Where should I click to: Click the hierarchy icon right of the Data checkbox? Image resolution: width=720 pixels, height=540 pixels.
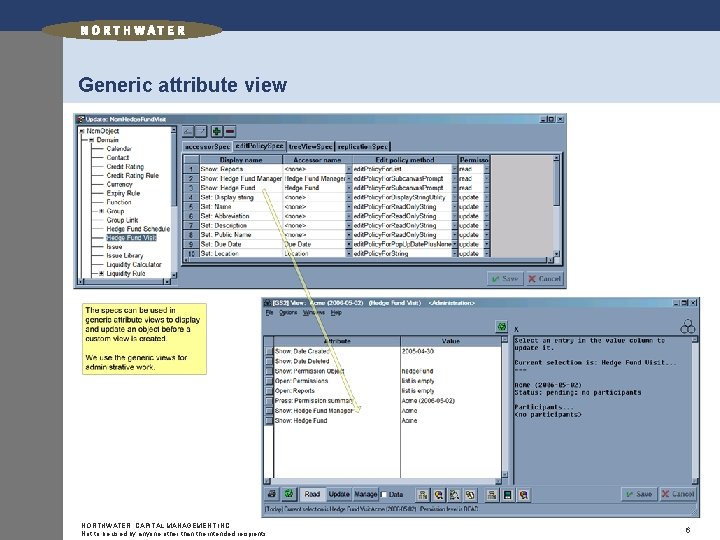[x=422, y=495]
